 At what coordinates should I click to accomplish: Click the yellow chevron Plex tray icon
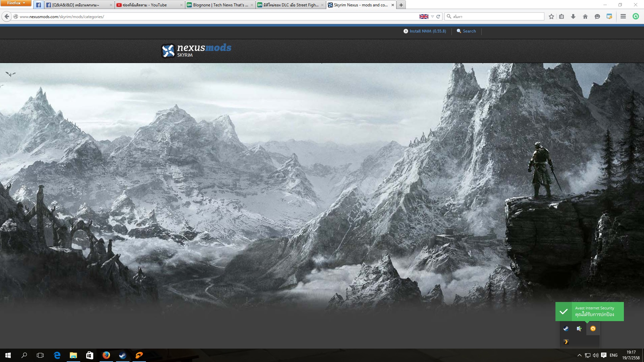pos(566,342)
